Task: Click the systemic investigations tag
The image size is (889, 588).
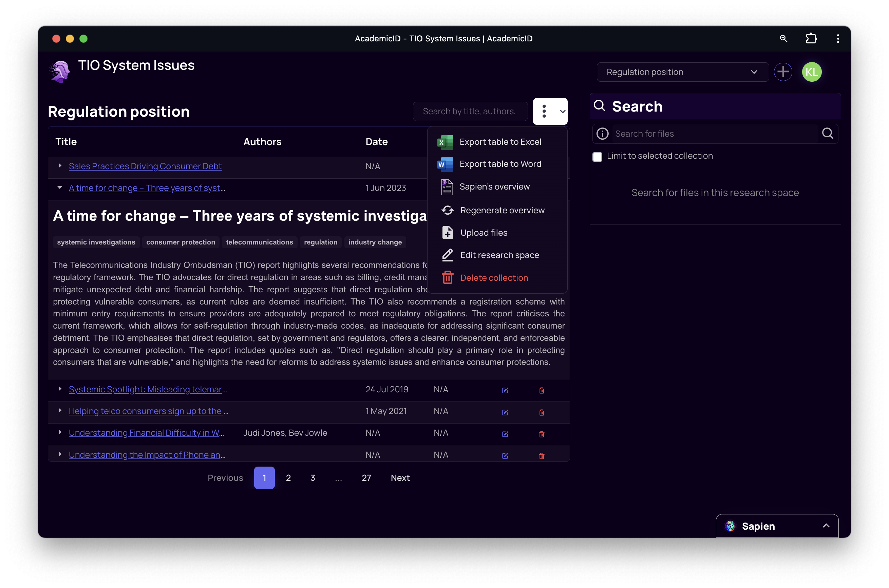Action: tap(96, 242)
